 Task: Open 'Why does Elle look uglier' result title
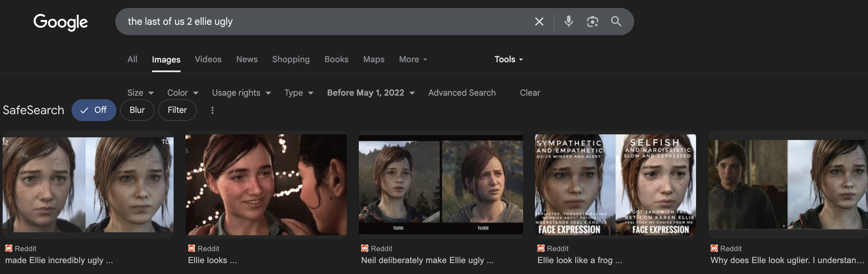(787, 260)
